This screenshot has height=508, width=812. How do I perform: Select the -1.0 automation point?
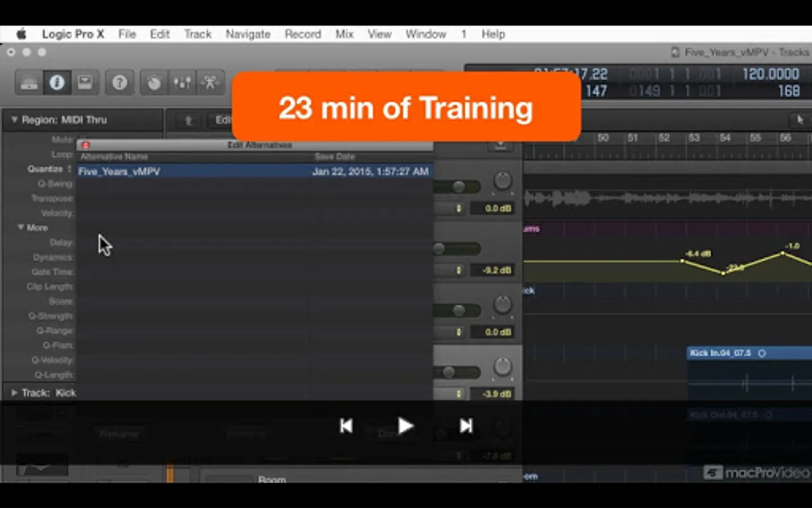(x=782, y=253)
